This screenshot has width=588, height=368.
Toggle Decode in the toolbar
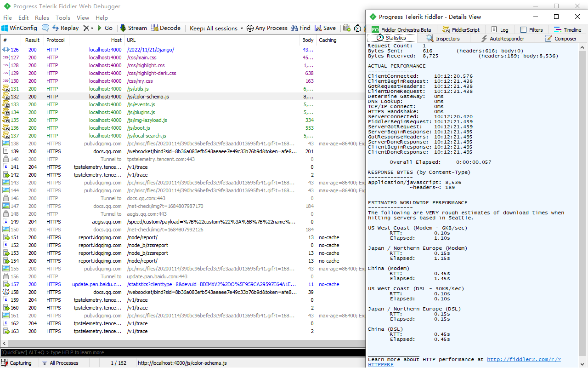coord(166,28)
